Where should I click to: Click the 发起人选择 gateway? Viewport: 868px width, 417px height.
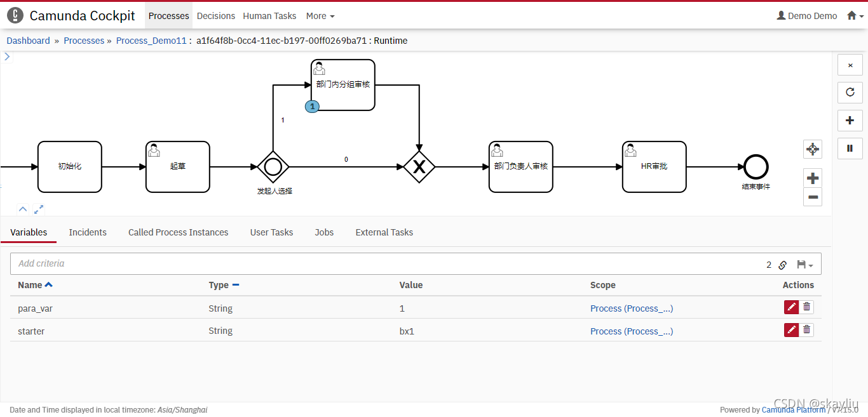tap(273, 167)
